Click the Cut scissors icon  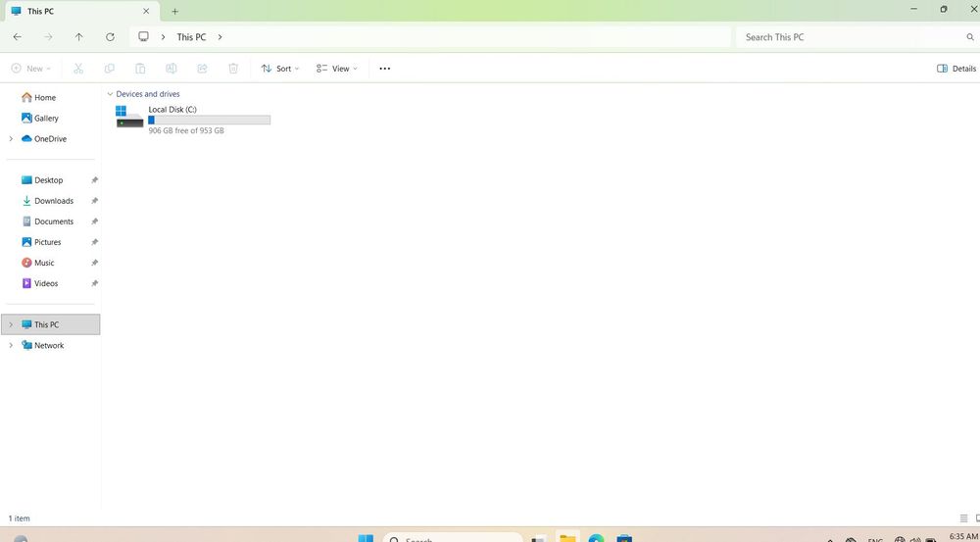point(78,69)
